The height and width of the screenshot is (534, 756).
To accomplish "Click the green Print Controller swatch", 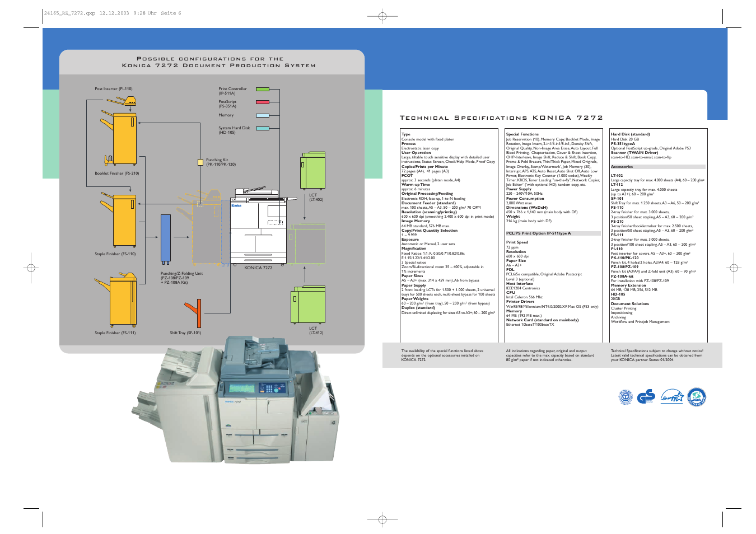I will tap(263, 89).
